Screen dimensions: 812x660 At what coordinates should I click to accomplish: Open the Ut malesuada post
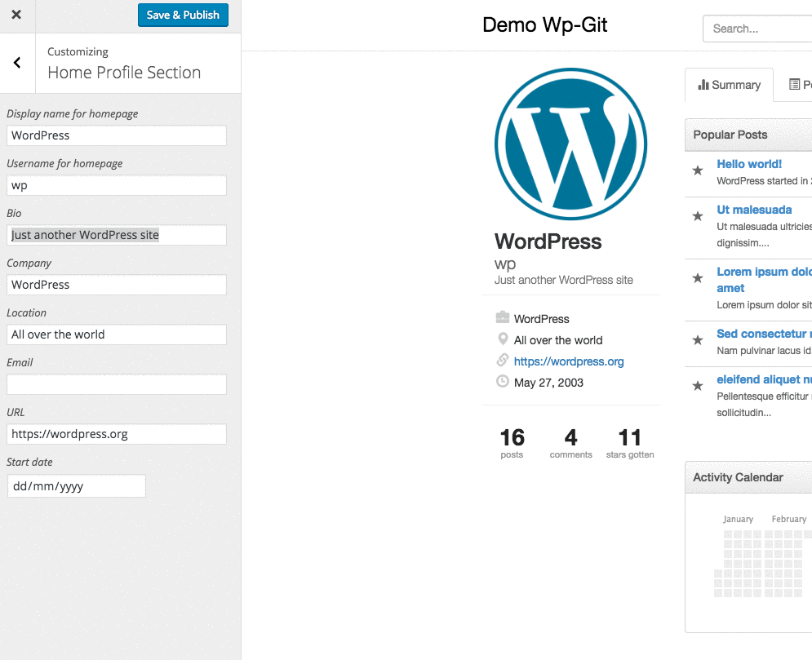(x=754, y=210)
